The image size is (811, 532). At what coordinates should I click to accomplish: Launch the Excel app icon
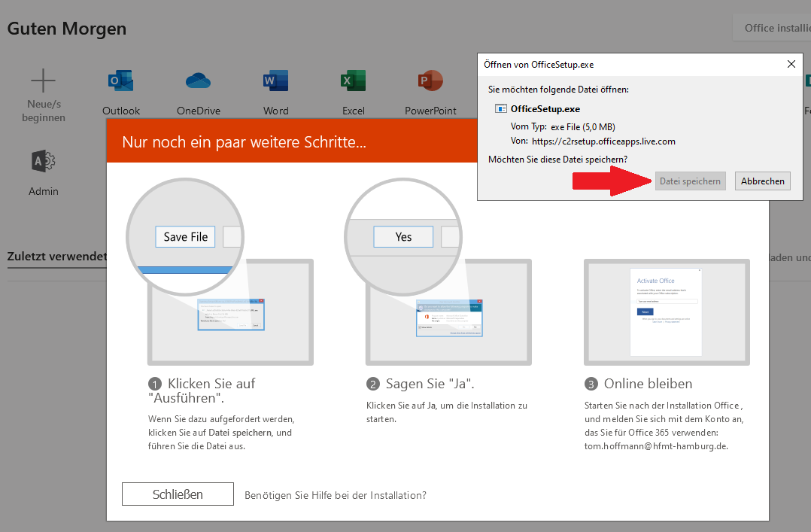point(354,81)
